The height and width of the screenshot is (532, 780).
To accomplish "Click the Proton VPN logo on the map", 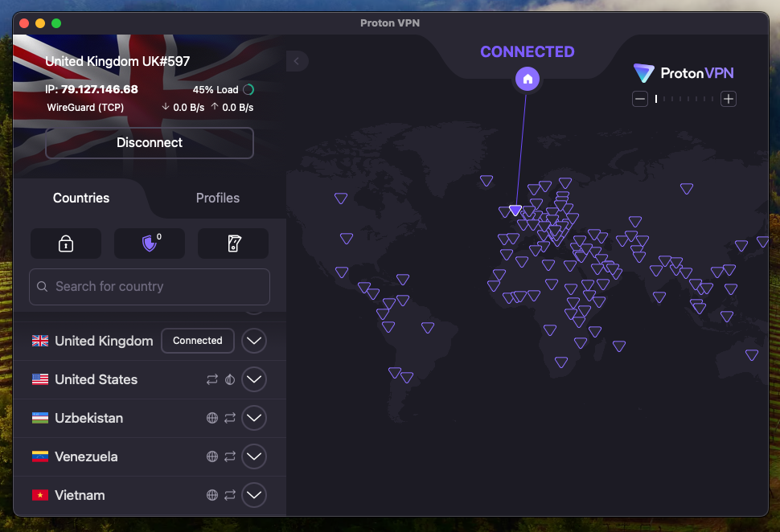I will (x=684, y=73).
